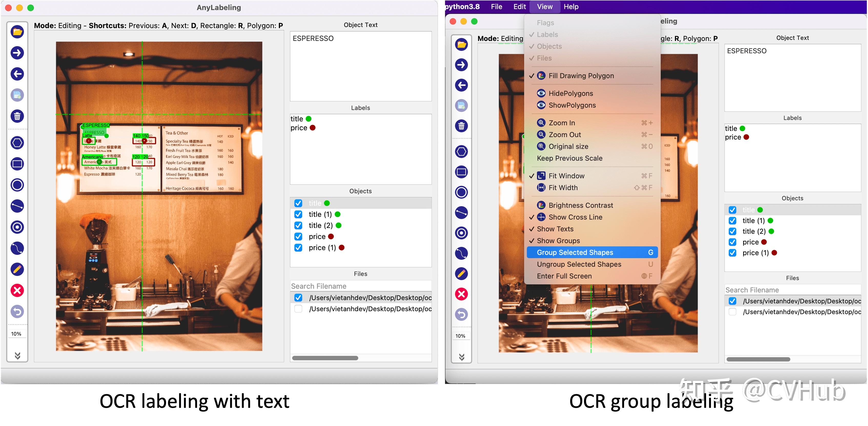Uncheck the title (1) object checkbox in left window
This screenshot has height=426, width=868.
pos(298,214)
